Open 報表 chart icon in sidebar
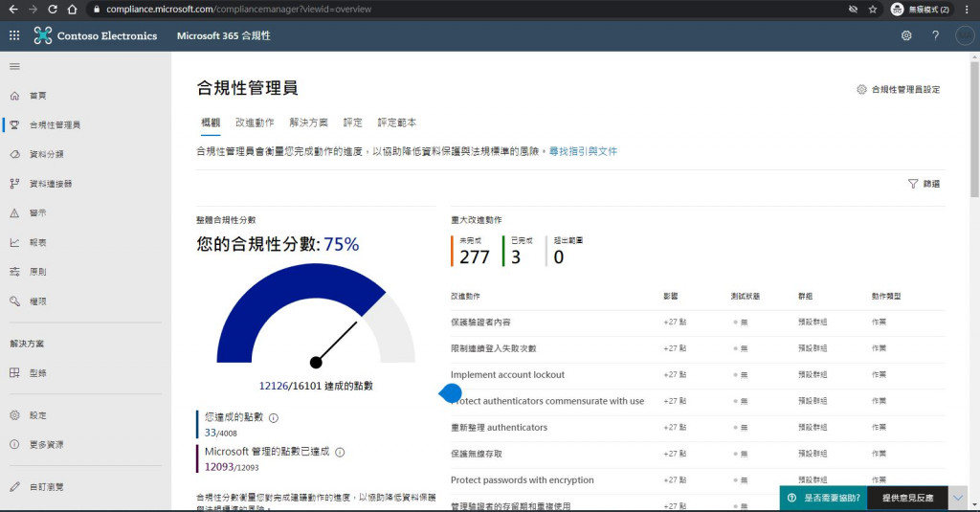 coord(14,242)
